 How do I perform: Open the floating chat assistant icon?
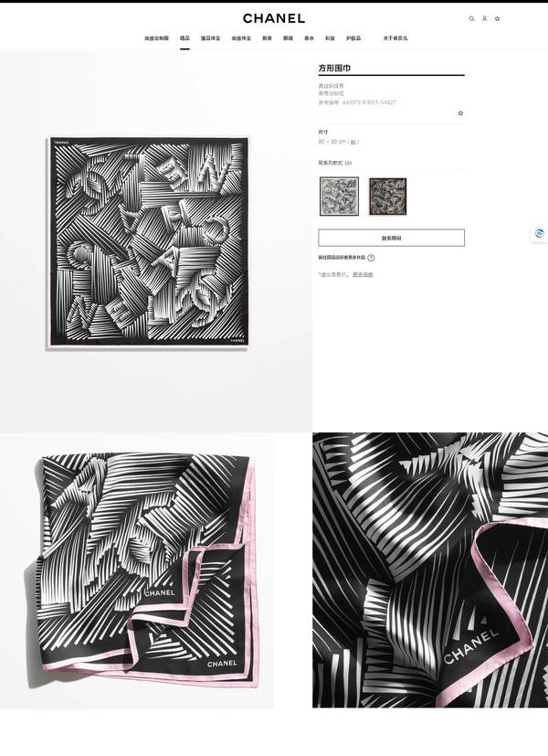(540, 234)
